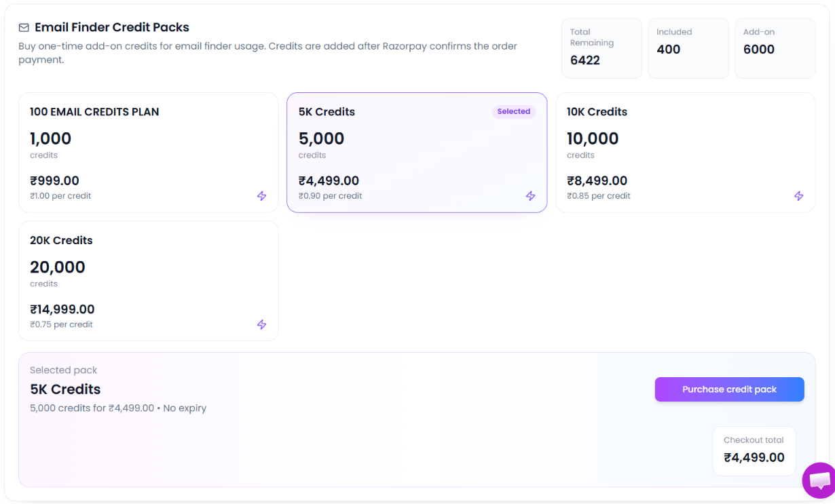Click the Included 400 stat box
This screenshot has width=835, height=504.
click(688, 48)
